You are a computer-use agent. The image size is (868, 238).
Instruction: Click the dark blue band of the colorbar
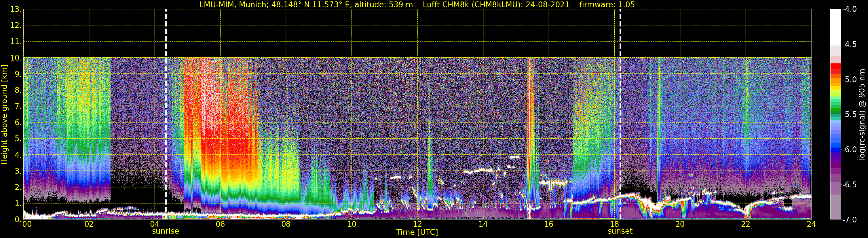coord(836,150)
